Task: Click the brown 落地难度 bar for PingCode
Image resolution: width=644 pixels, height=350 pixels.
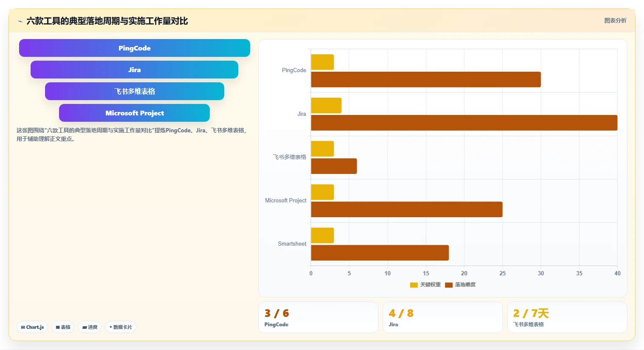Action: coord(426,79)
